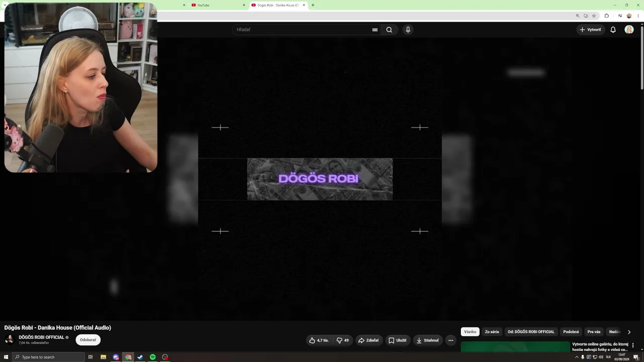Screen dimensions: 644x362
Task: Open File Explorer from the taskbar
Action: coord(103,357)
